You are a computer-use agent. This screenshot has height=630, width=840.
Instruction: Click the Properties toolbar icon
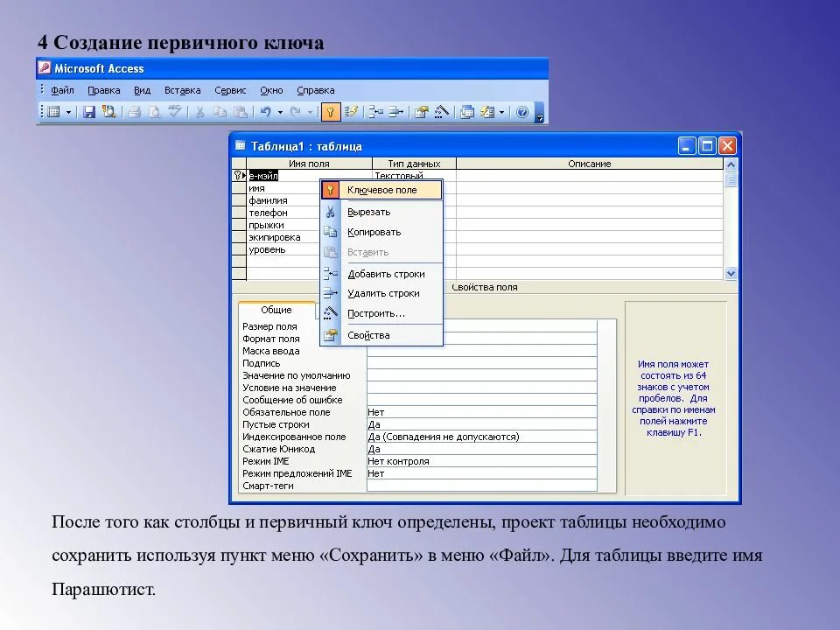coord(422,112)
